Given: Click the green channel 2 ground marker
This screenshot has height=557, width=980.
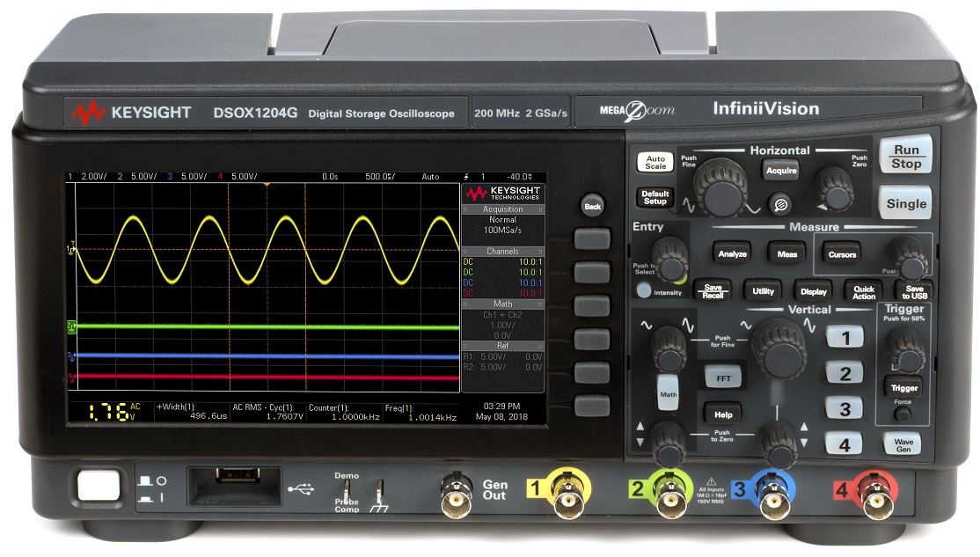Looking at the screenshot, I should (x=71, y=326).
